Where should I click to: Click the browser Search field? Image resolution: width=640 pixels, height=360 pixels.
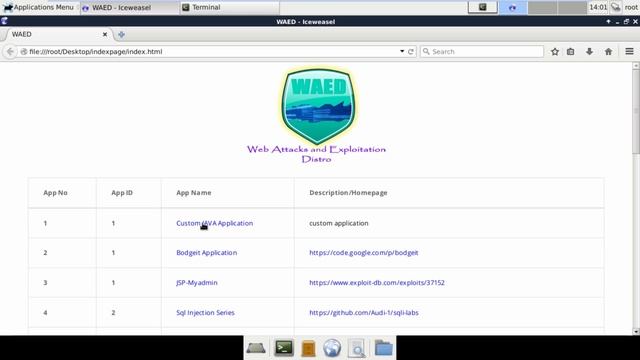point(482,51)
